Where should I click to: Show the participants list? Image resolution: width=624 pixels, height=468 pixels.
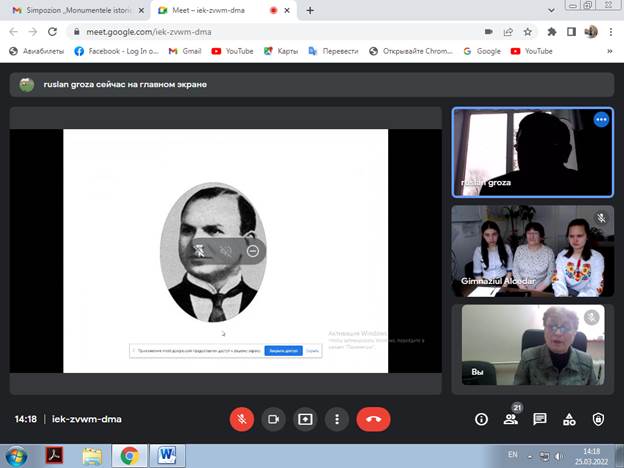pyautogui.click(x=510, y=419)
